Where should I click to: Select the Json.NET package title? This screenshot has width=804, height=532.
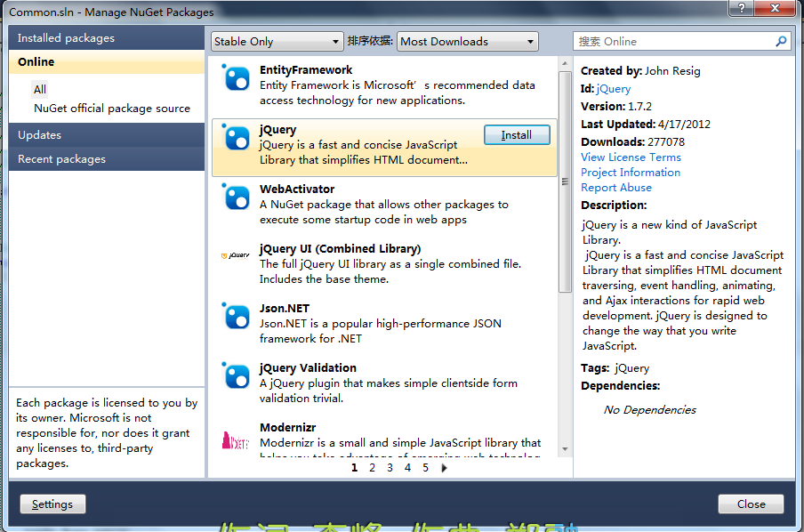285,309
